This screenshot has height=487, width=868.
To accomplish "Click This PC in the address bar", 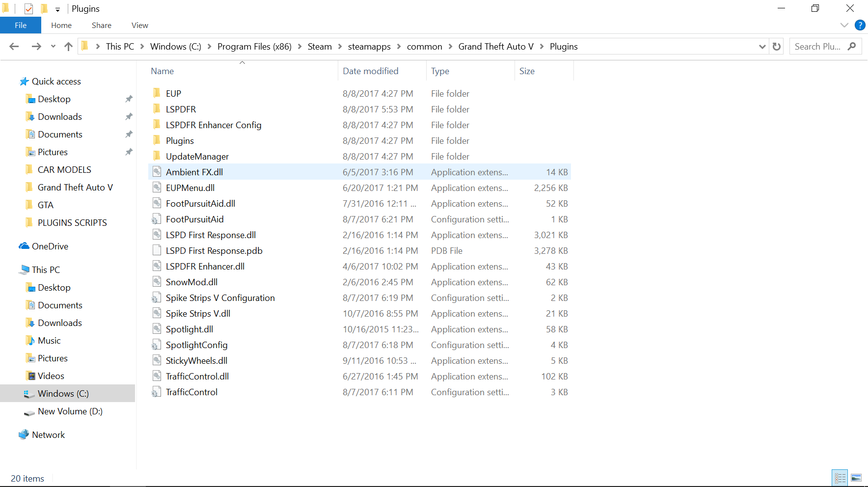I will pos(120,47).
